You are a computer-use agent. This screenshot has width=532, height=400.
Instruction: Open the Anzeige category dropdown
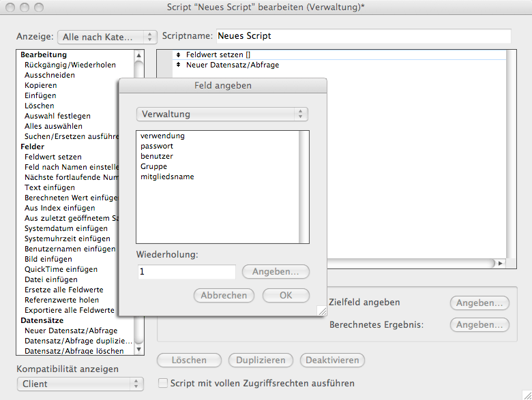(107, 36)
